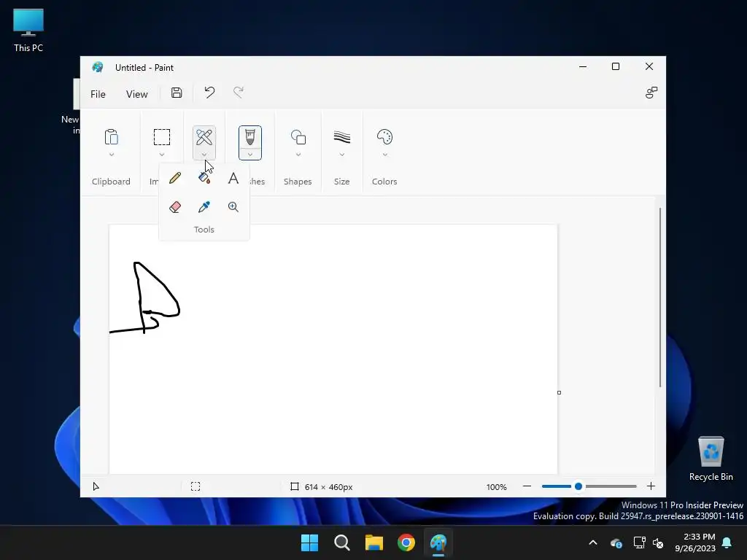Image resolution: width=747 pixels, height=560 pixels.
Task: Select the Eraser tool
Action: [x=175, y=207]
